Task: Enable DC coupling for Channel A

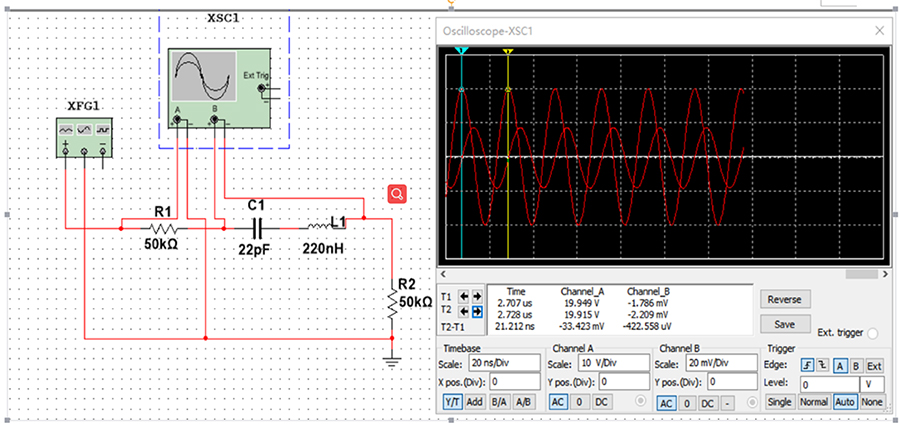Action: (x=601, y=402)
